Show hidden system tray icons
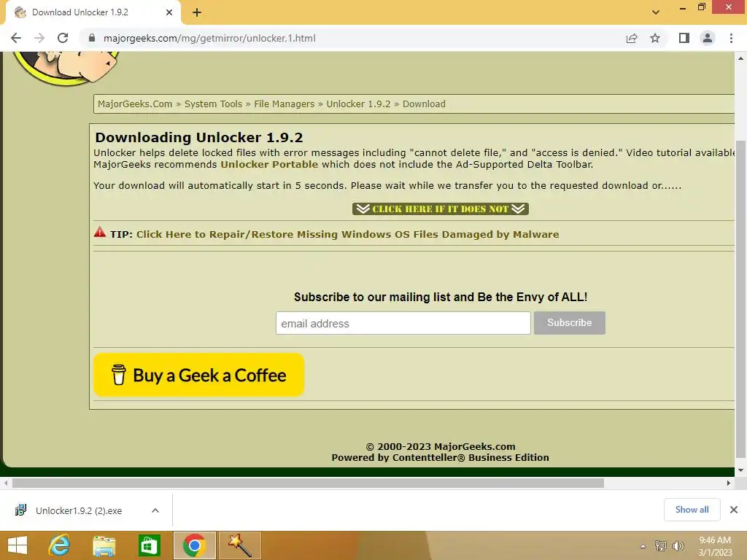This screenshot has height=560, width=747. 643,546
